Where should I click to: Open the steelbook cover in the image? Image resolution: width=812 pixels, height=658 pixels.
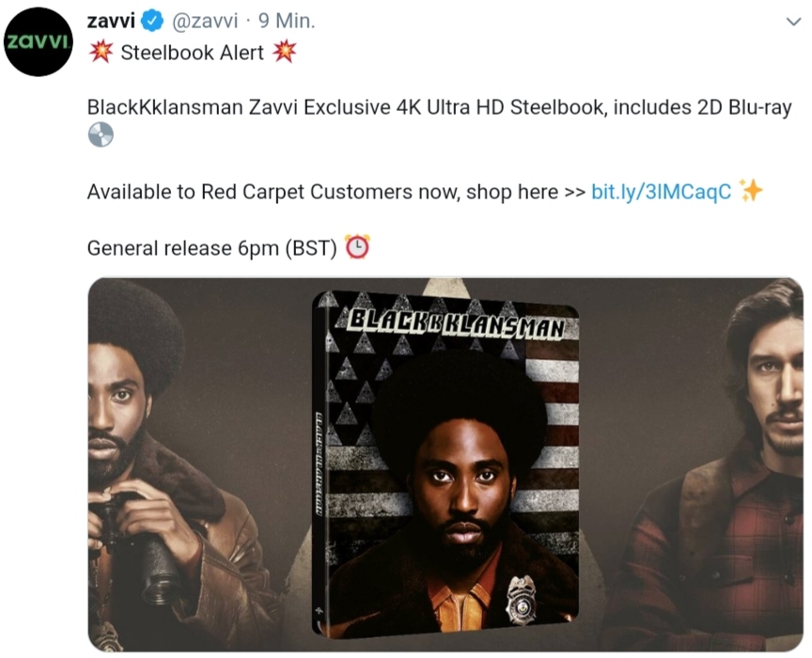pos(445,463)
